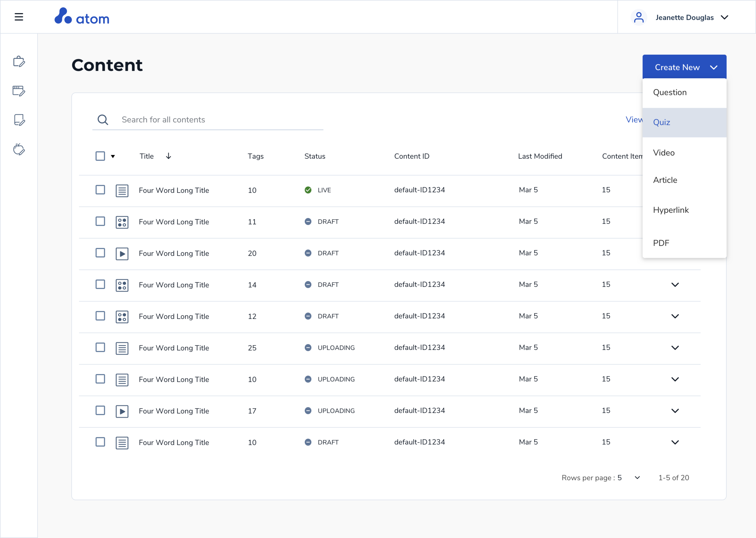Screen dimensions: 756x538
Task: Select Quiz from the Create New menu
Action: [684, 123]
